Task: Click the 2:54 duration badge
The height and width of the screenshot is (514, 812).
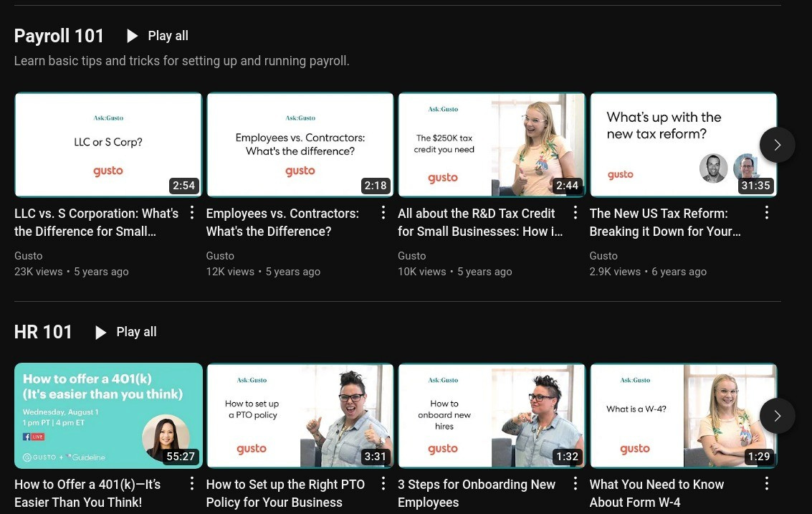Action: click(x=184, y=186)
